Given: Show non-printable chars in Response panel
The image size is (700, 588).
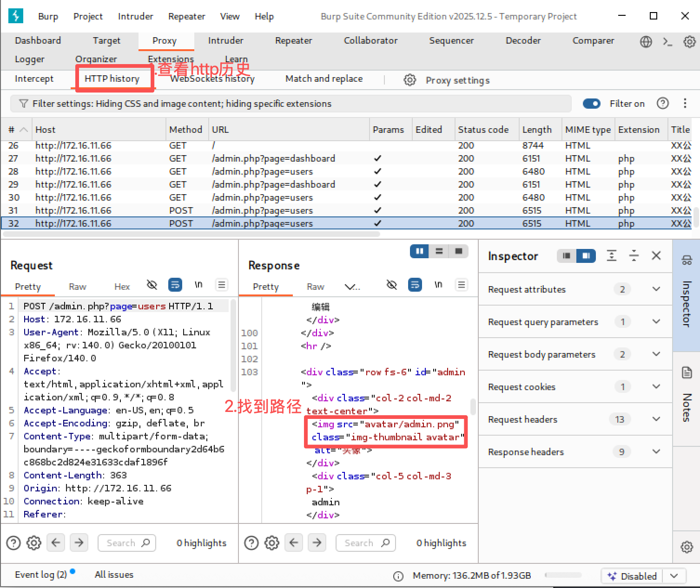Looking at the screenshot, I should click(438, 285).
